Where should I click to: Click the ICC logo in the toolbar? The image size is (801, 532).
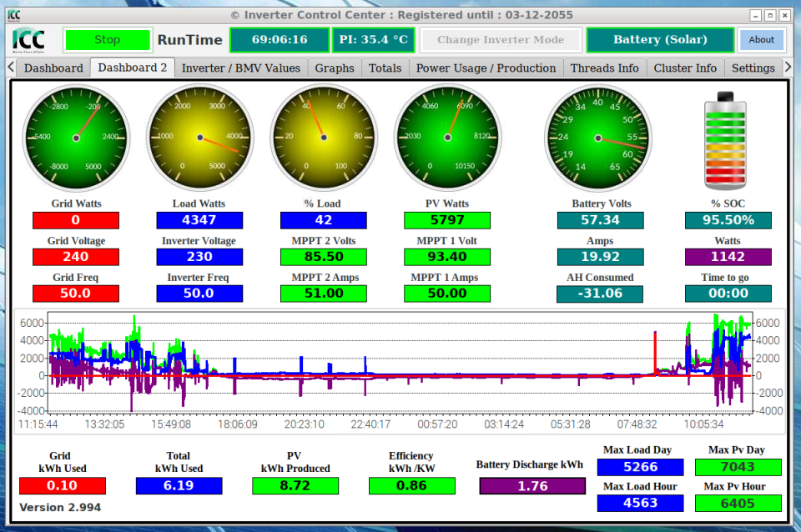point(28,40)
